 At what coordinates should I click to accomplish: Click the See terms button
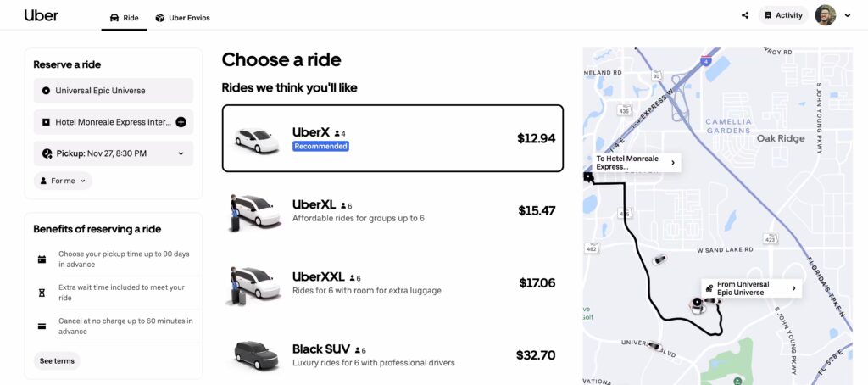pos(57,360)
